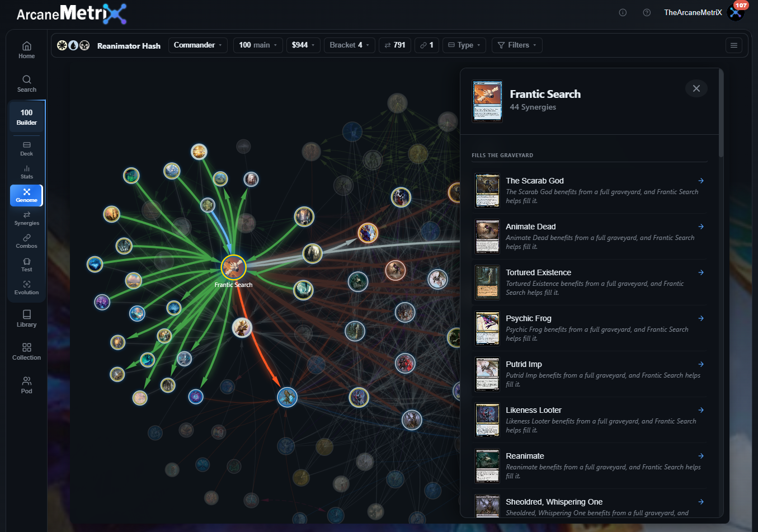Follow the arrow next to Reanimate
The height and width of the screenshot is (532, 758).
pyautogui.click(x=701, y=456)
